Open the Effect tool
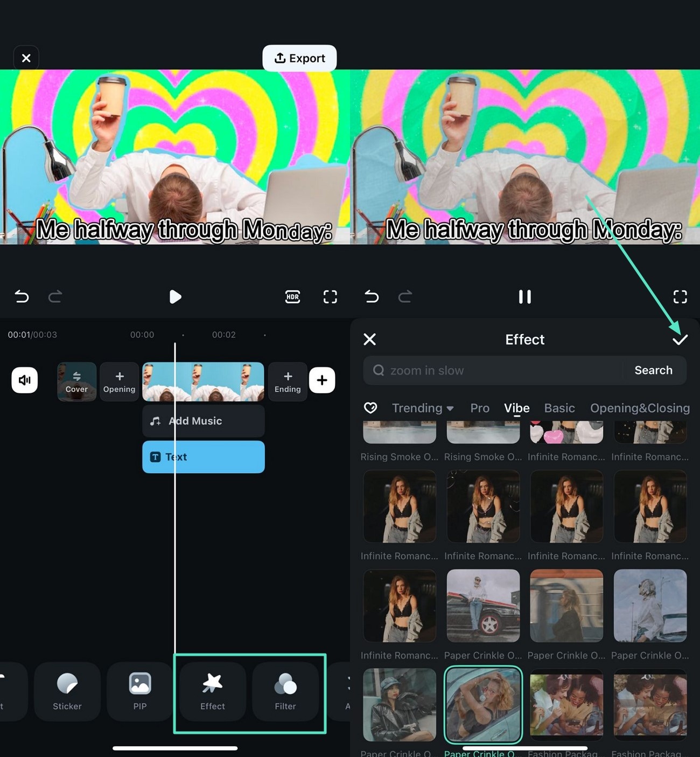Viewport: 700px width, 757px height. pos(213,691)
